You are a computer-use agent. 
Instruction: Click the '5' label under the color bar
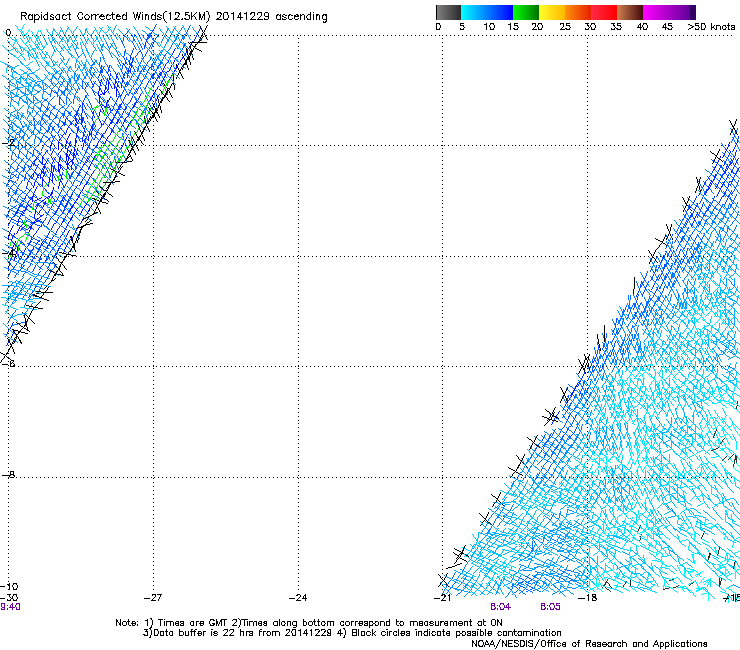[x=462, y=27]
